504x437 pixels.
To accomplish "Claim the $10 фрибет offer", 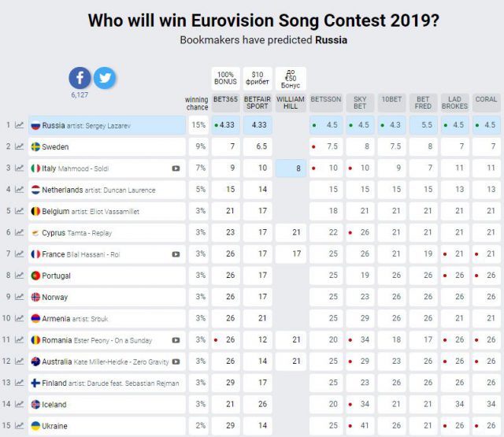I will (258, 78).
